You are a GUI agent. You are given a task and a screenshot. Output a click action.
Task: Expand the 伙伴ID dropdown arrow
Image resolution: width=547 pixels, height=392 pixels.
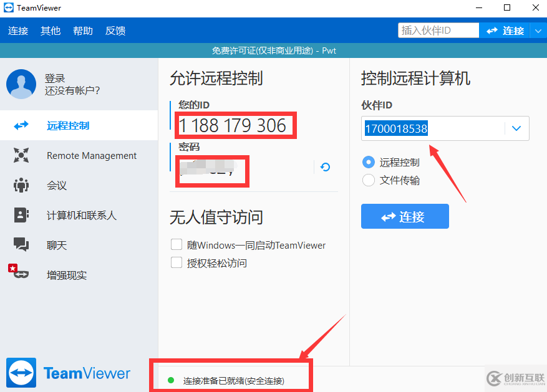pyautogui.click(x=516, y=128)
